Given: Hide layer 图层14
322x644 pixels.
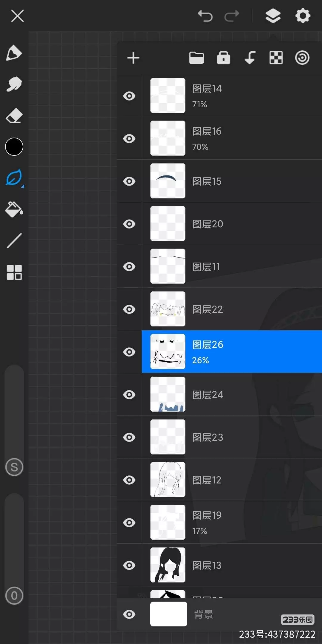Looking at the screenshot, I should [129, 96].
